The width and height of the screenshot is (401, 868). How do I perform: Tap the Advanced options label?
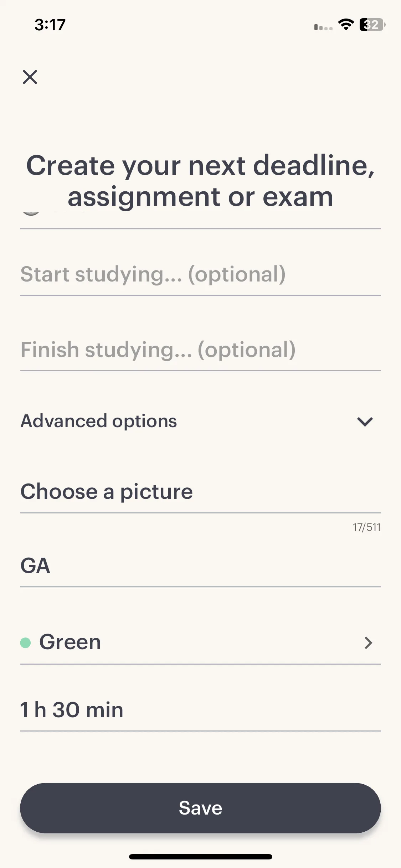click(99, 421)
